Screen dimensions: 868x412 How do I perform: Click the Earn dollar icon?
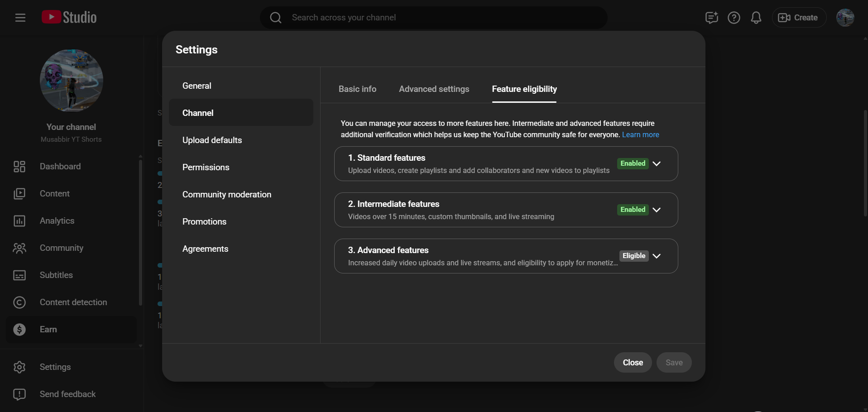[x=19, y=330]
